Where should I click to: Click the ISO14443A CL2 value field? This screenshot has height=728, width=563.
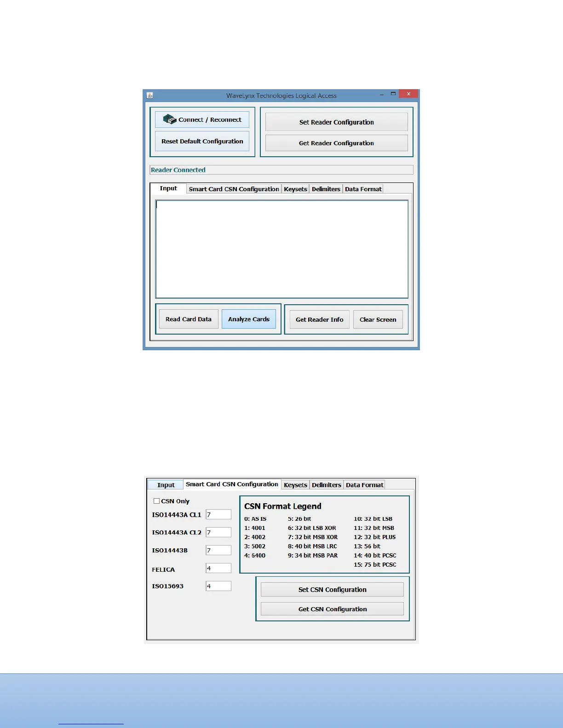pos(218,532)
